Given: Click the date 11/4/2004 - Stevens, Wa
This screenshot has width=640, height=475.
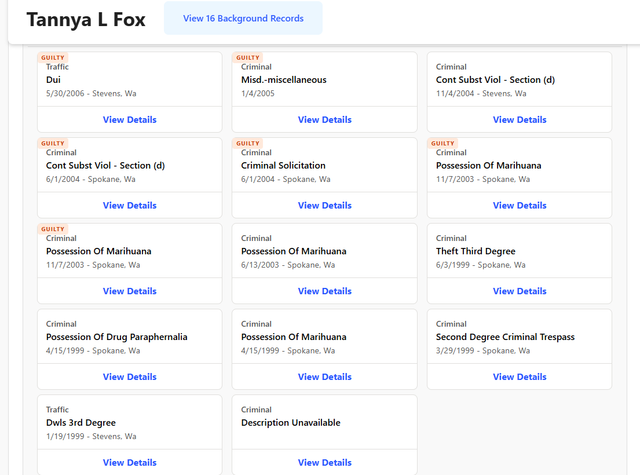Looking at the screenshot, I should pyautogui.click(x=481, y=93).
